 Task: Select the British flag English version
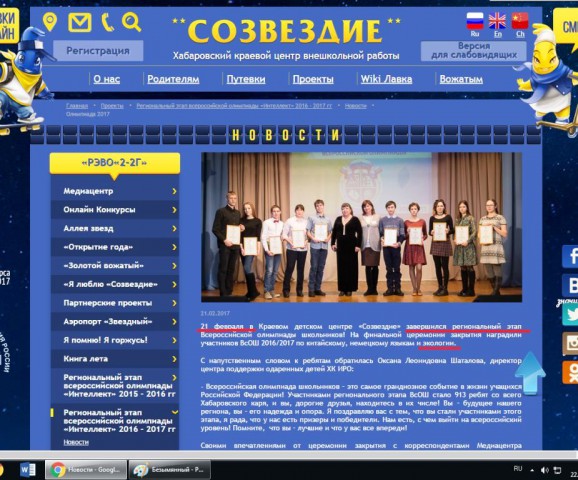[497, 21]
